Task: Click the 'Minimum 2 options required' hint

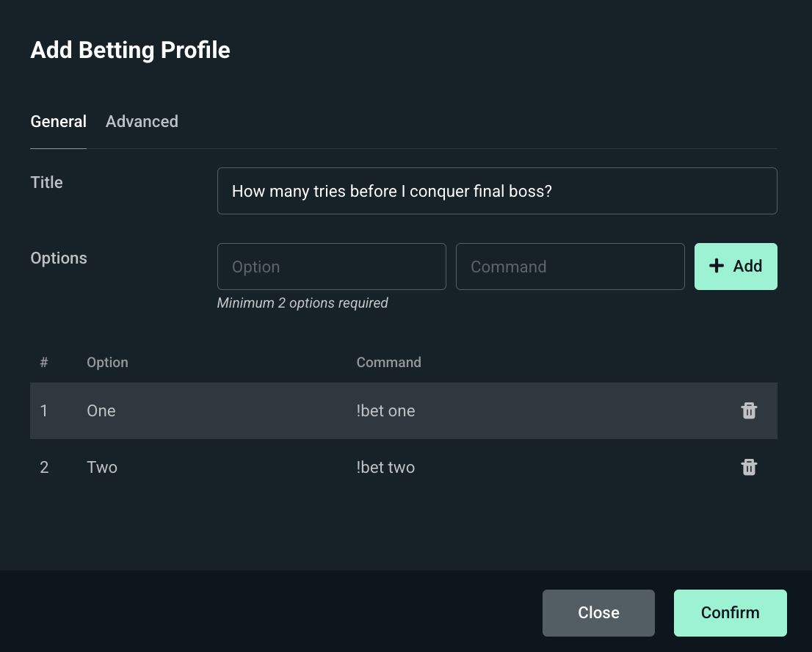Action: coord(302,303)
